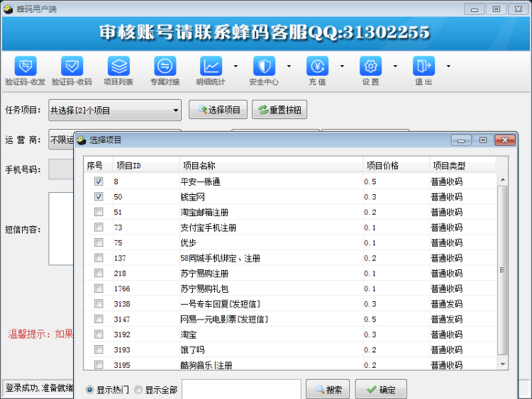
Task: Maximize the 选择项目 dialog
Action: click(x=483, y=140)
